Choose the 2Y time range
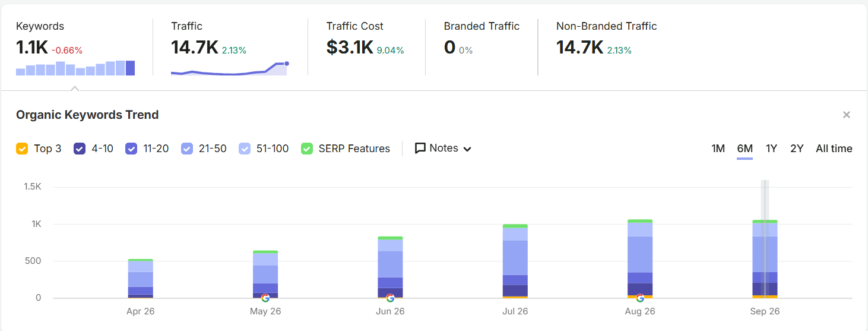868x331 pixels. pos(797,149)
